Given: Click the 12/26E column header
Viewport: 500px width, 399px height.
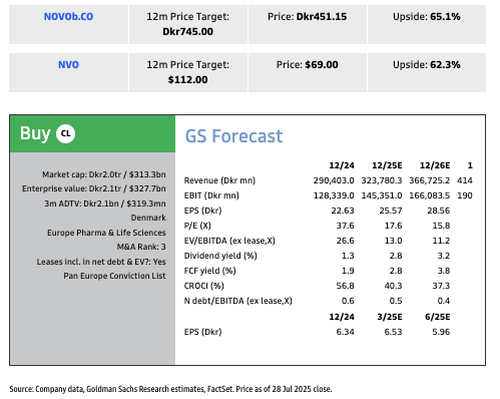Looking at the screenshot, I should click(x=435, y=165).
